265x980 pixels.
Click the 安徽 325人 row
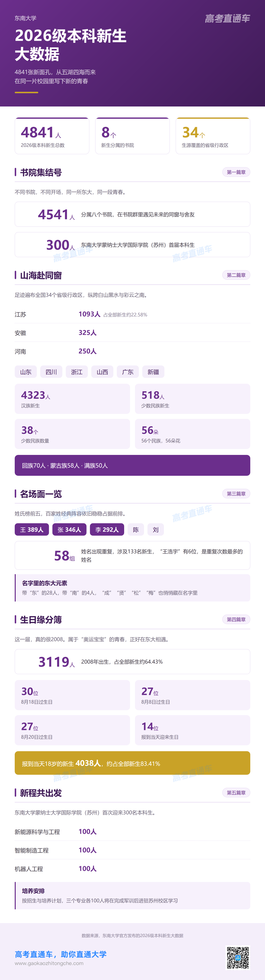coord(132,332)
